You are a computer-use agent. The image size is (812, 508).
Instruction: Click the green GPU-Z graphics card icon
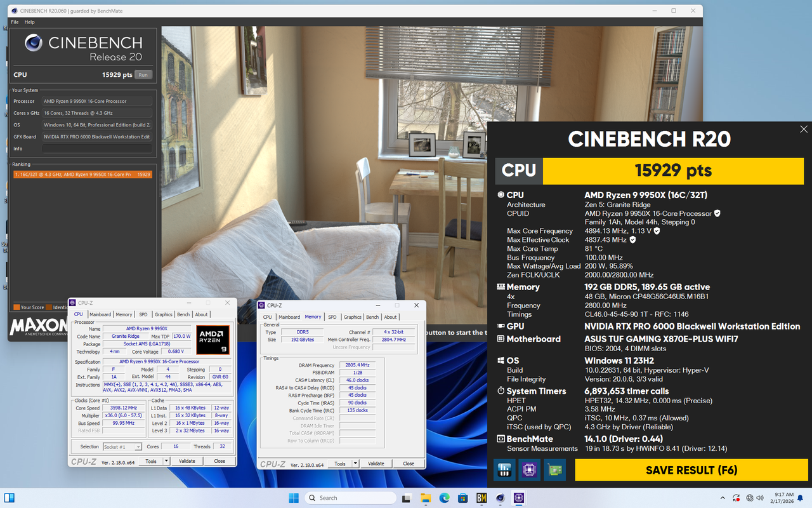pos(554,469)
